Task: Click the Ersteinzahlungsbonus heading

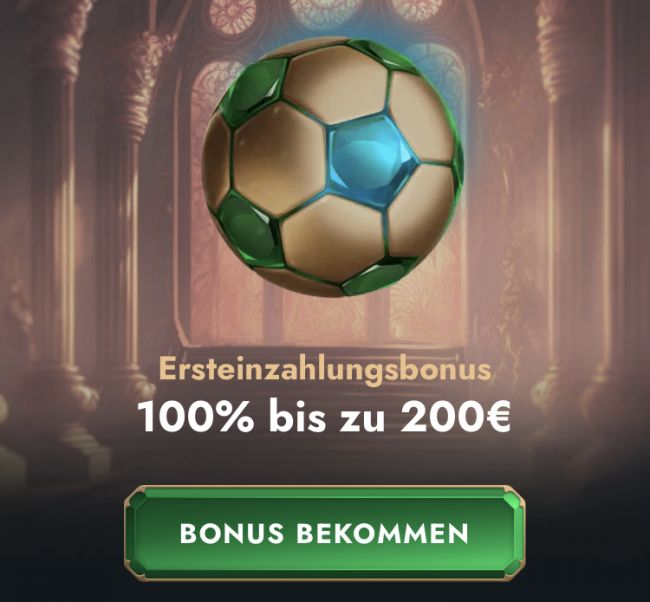Action: 325,370
